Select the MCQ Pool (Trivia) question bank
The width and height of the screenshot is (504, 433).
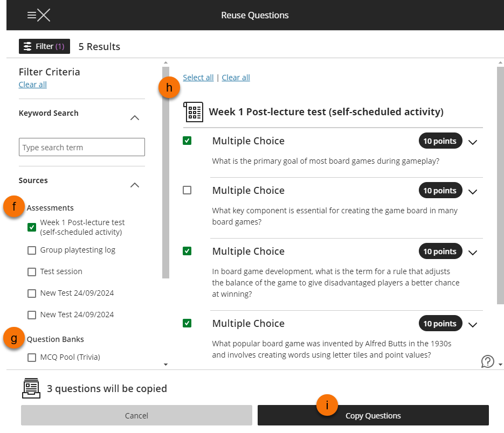coord(32,357)
